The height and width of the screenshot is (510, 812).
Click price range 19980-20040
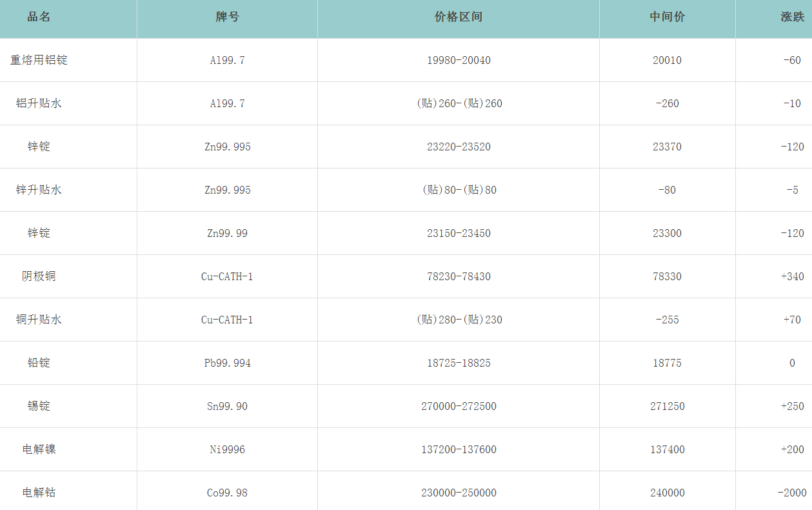coord(459,60)
